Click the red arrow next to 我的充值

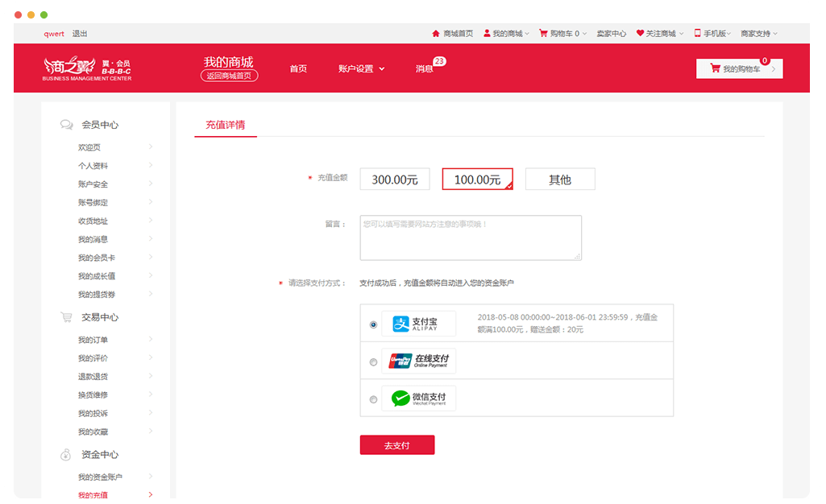(x=151, y=494)
